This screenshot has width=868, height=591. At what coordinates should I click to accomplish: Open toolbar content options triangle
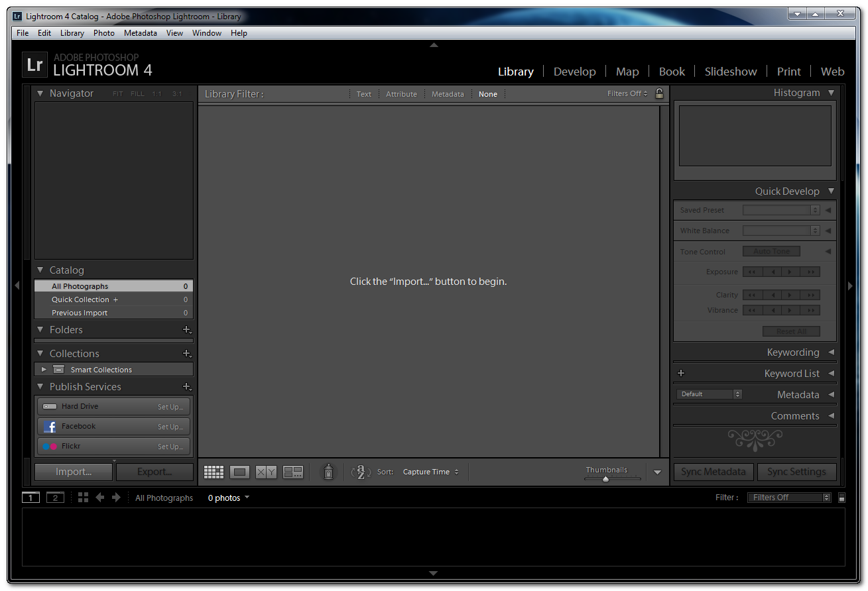pos(657,472)
